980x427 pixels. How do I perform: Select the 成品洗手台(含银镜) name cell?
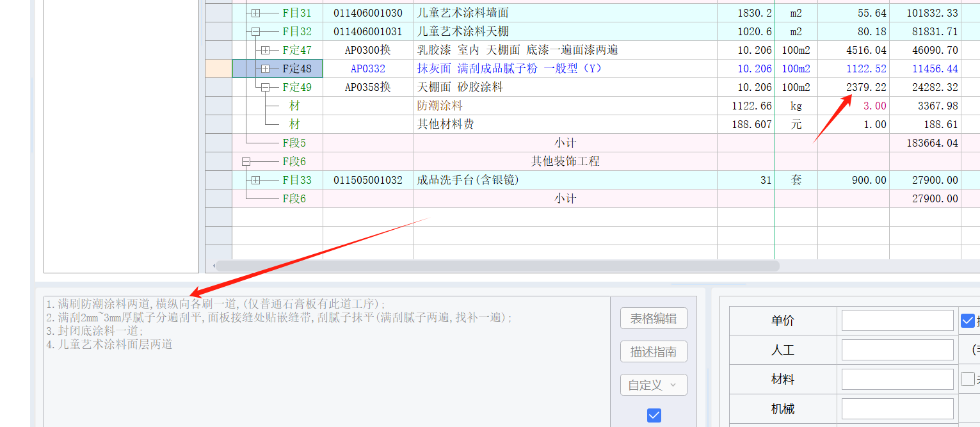click(x=565, y=180)
